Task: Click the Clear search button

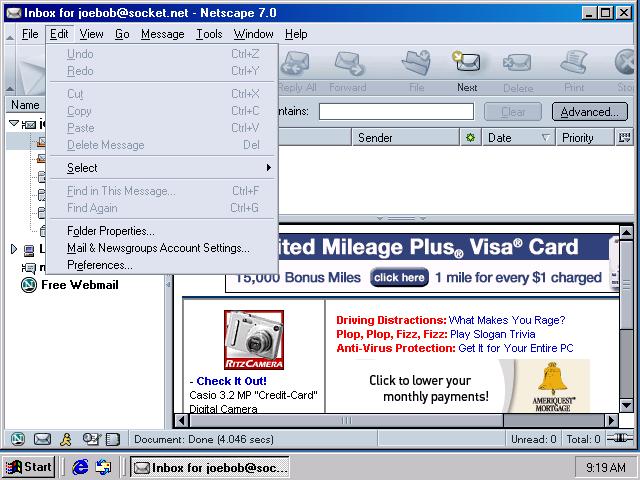Action: click(x=513, y=111)
